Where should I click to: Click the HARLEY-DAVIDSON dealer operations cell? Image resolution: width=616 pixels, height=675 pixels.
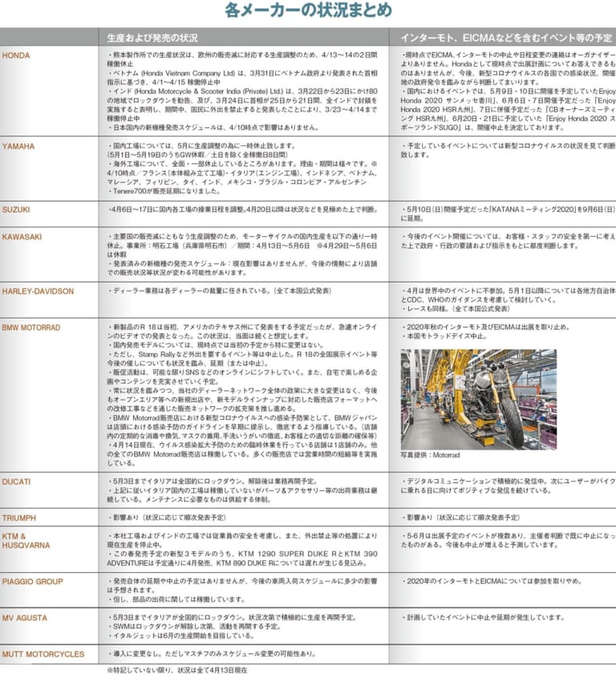pyautogui.click(x=220, y=291)
